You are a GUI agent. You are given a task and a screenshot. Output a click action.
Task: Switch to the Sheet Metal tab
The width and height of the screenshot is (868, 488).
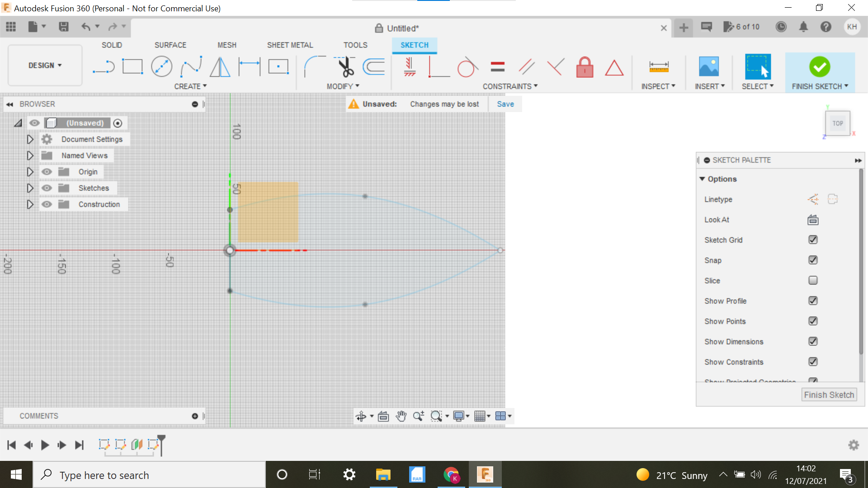click(290, 45)
